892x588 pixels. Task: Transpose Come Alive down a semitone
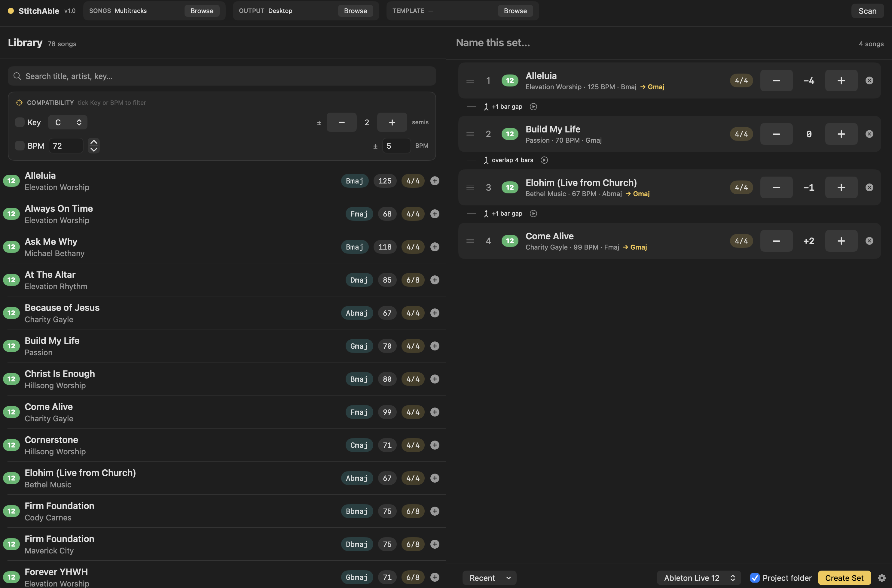[x=776, y=241]
